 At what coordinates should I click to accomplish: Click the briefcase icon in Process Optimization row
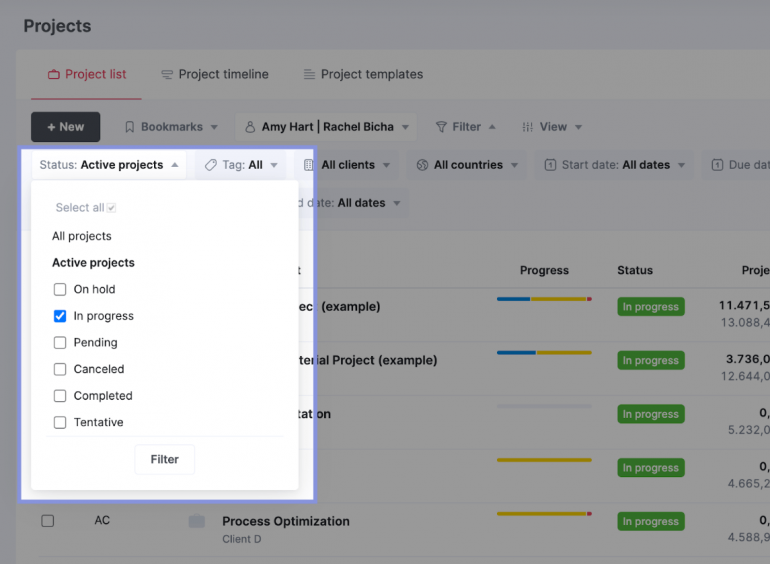point(196,521)
